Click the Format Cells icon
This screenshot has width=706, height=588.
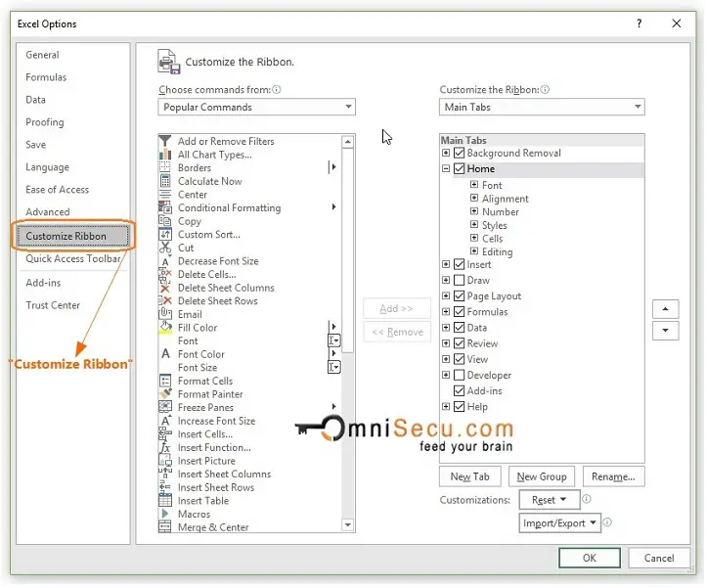tap(165, 381)
